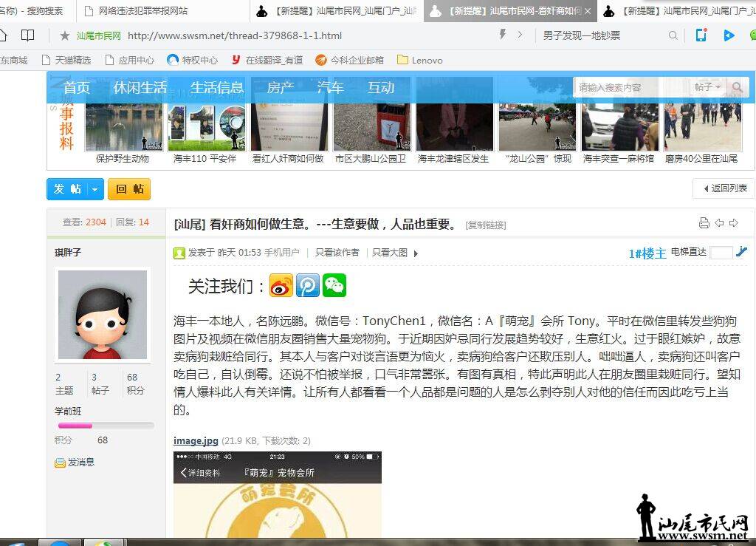Open the 互动 nav menu
Image resolution: width=756 pixels, height=546 pixels.
(381, 87)
